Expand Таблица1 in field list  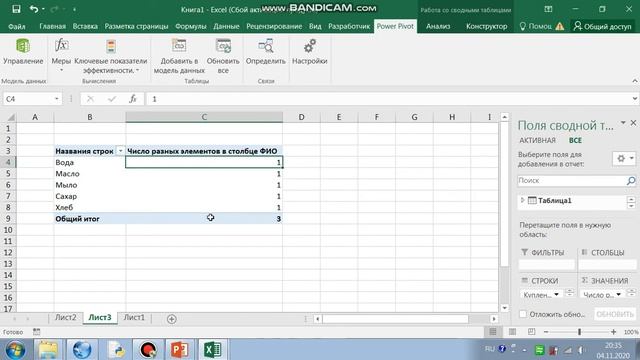[x=522, y=200]
